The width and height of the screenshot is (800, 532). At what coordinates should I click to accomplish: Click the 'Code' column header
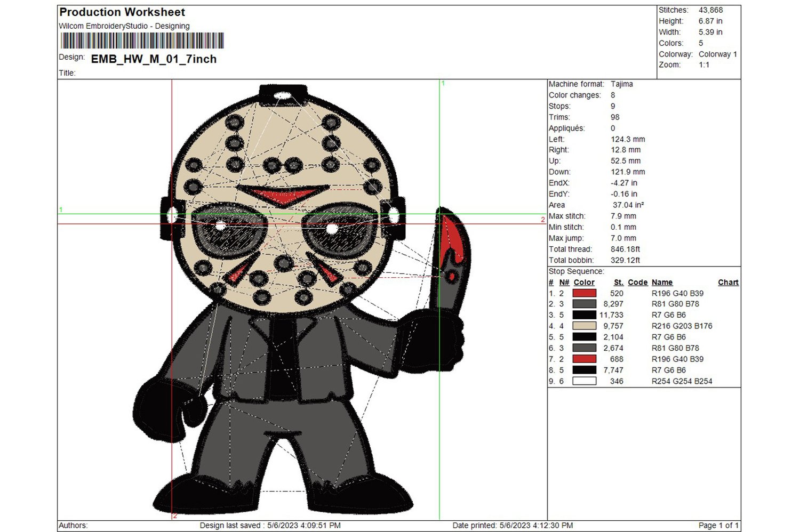click(638, 283)
